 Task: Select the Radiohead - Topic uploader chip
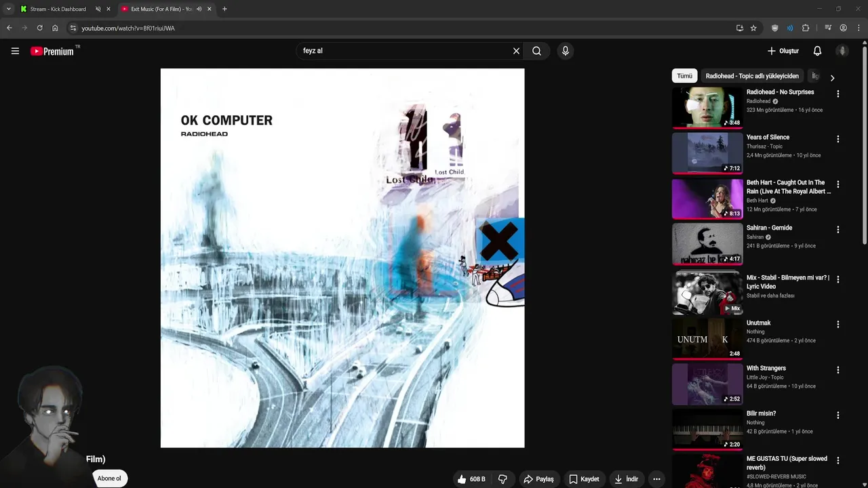[752, 76]
